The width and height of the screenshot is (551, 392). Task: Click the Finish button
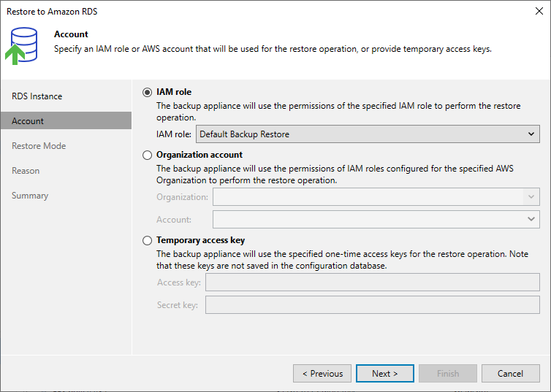pos(448,374)
